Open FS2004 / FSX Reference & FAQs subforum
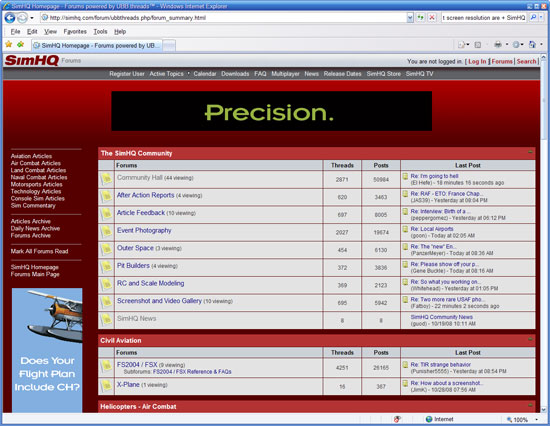Screen dimensions: 550x426 192,372
